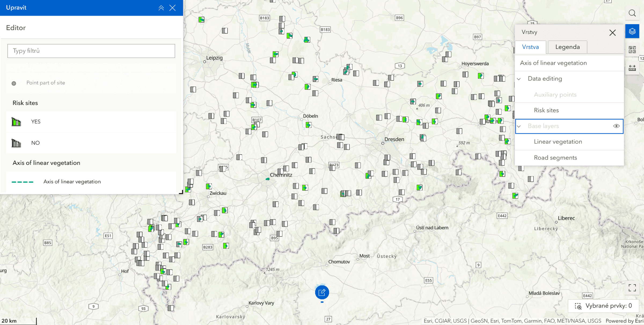The width and height of the screenshot is (644, 325).
Task: Open the map search tool
Action: (632, 13)
